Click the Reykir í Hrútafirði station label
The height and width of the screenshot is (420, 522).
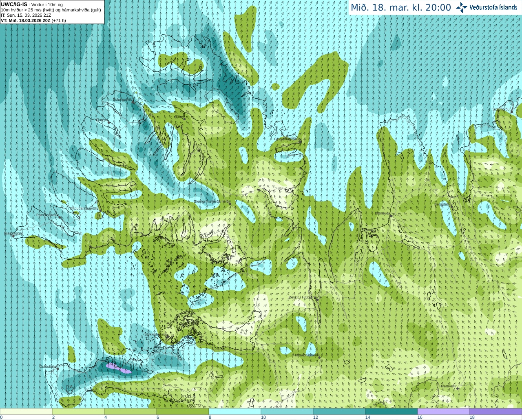click(303, 297)
